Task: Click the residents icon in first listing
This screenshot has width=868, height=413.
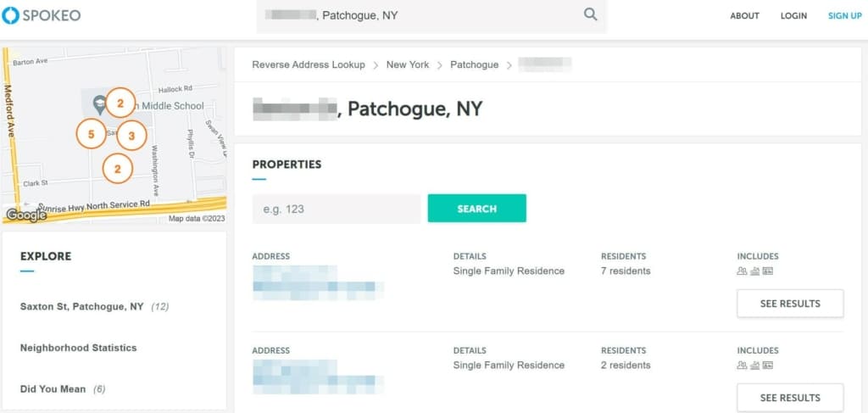Action: pyautogui.click(x=742, y=271)
